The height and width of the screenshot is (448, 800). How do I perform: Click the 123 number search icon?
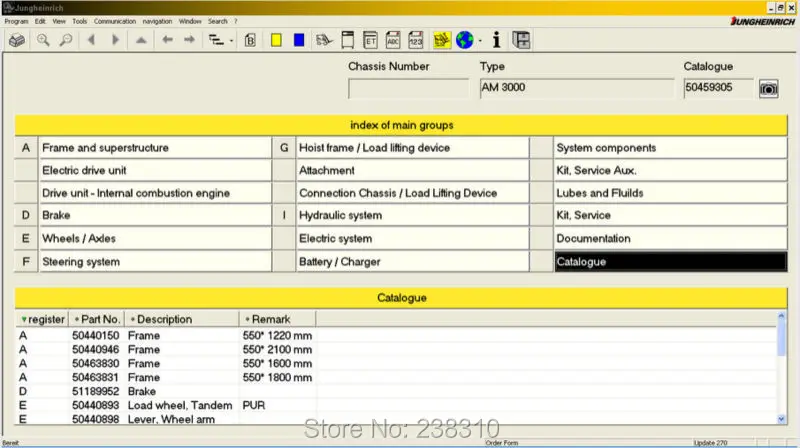coord(416,40)
